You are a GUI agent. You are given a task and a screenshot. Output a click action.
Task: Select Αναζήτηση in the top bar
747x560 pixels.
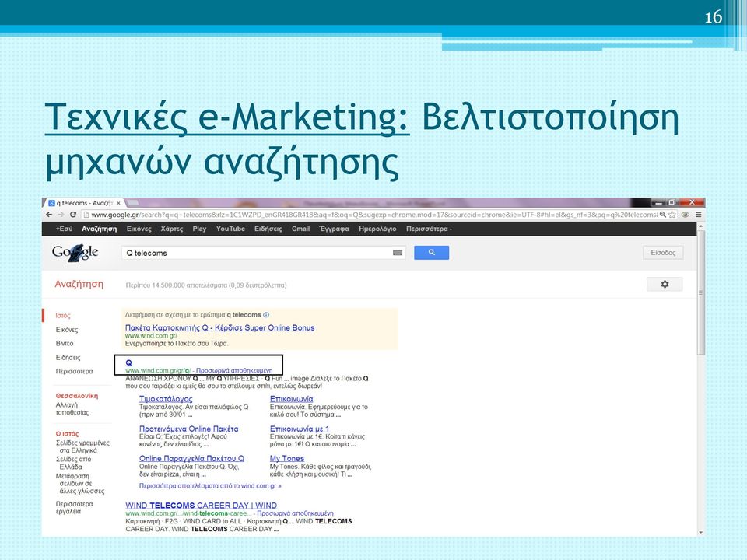click(99, 229)
